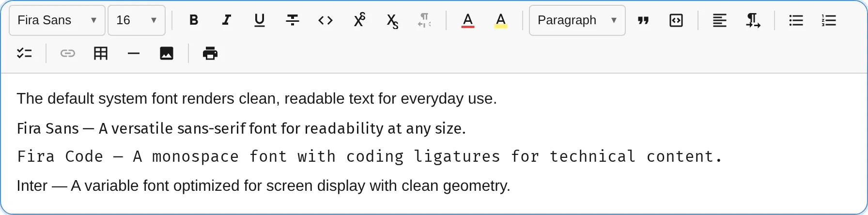868x215 pixels.
Task: Click the 'Inter — A variable font' text line
Action: coord(263,186)
